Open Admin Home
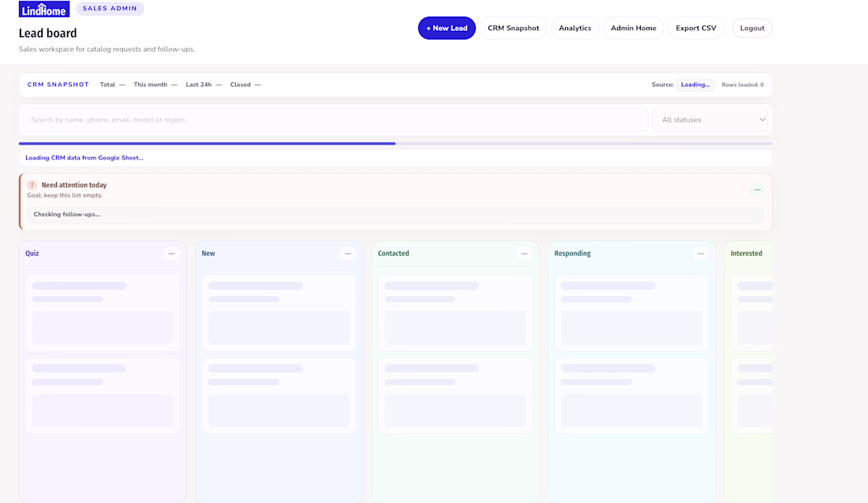The image size is (868, 503). [634, 28]
